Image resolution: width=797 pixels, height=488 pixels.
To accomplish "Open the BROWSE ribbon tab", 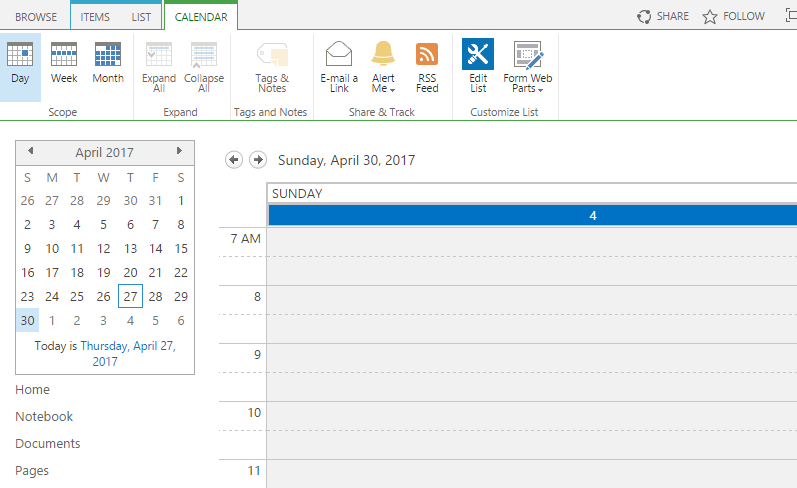I will pos(36,17).
